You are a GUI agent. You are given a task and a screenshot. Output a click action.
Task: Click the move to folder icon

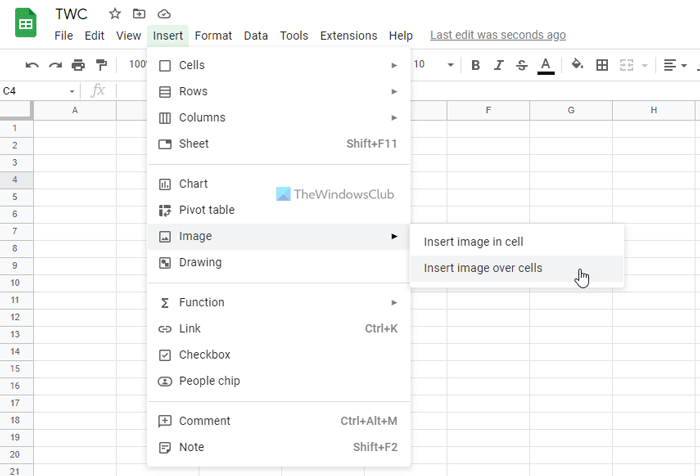pos(139,14)
